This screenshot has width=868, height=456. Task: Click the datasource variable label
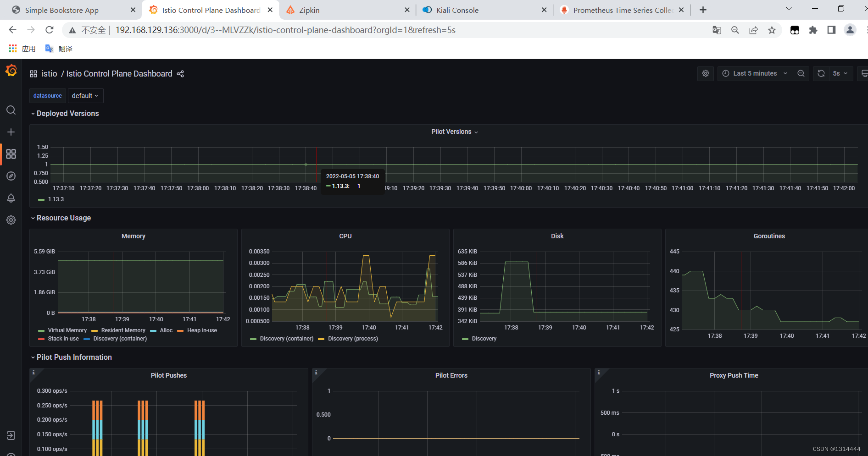pos(48,96)
